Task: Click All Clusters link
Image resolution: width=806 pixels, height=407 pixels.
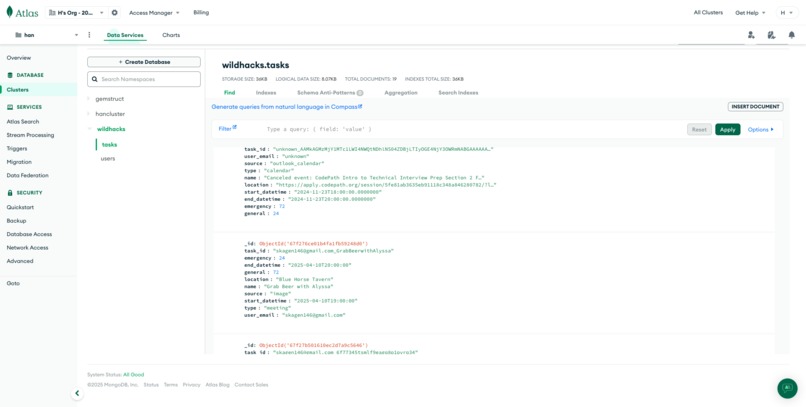Action: point(708,12)
